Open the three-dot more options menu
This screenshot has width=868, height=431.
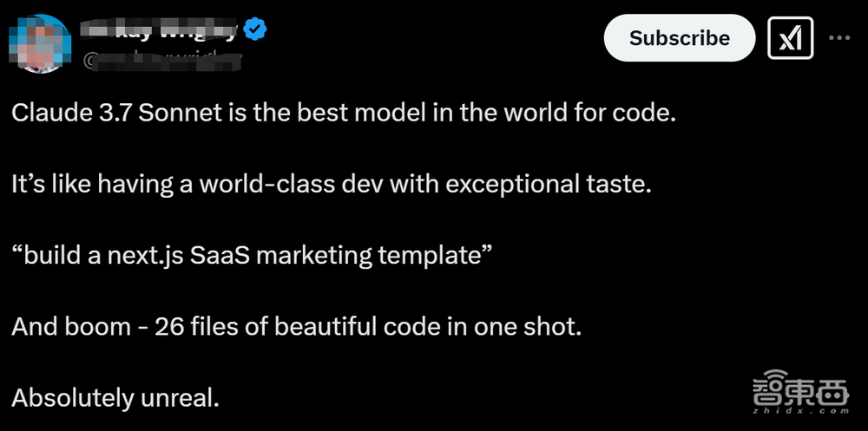[839, 38]
